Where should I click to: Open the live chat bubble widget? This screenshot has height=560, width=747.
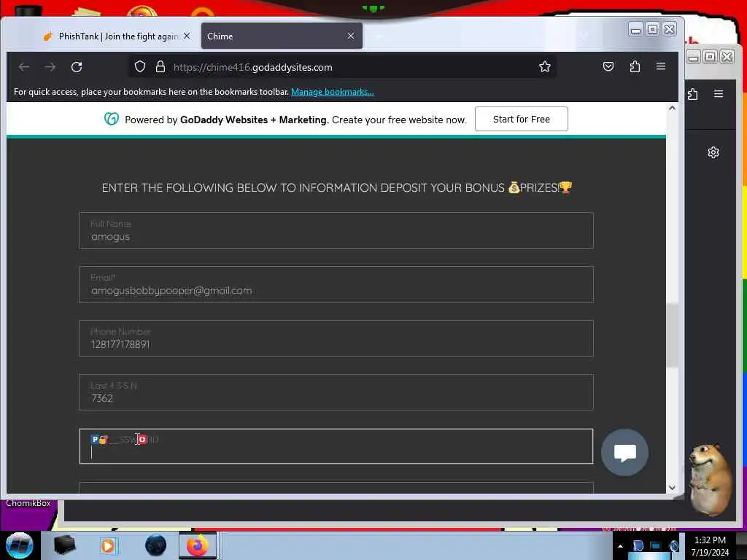click(624, 452)
